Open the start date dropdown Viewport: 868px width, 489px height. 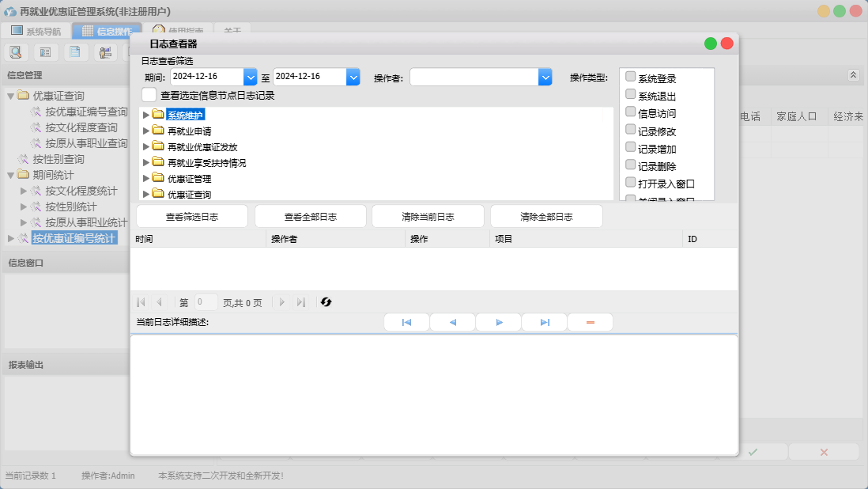point(251,77)
